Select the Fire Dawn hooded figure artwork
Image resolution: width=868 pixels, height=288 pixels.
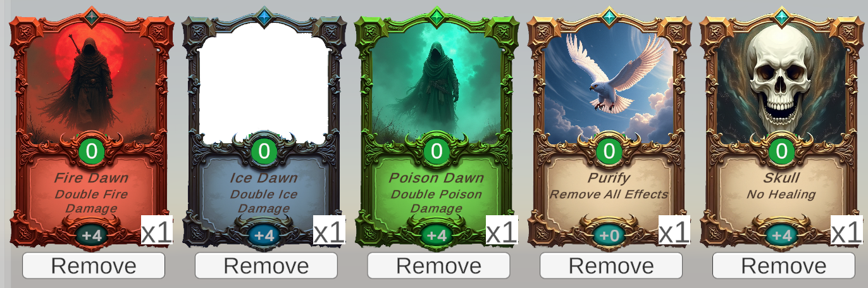[x=92, y=82]
